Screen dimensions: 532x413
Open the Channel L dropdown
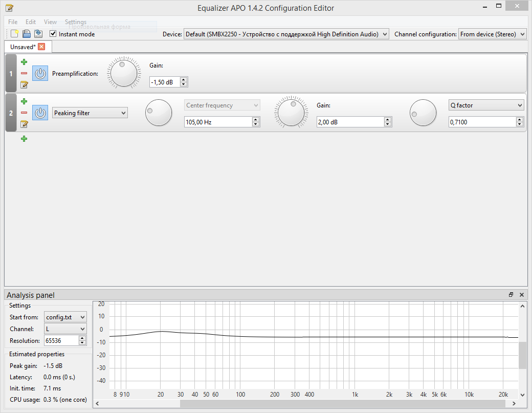[x=65, y=329]
